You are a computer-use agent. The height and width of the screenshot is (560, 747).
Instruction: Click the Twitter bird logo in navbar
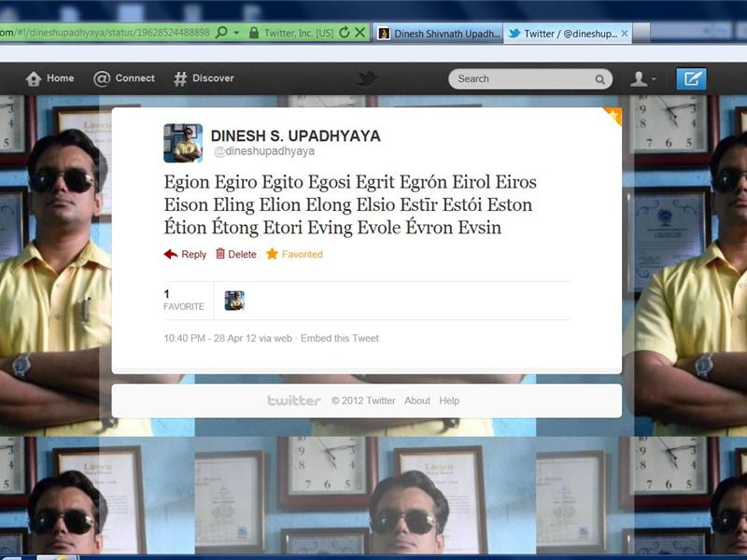coord(366,78)
